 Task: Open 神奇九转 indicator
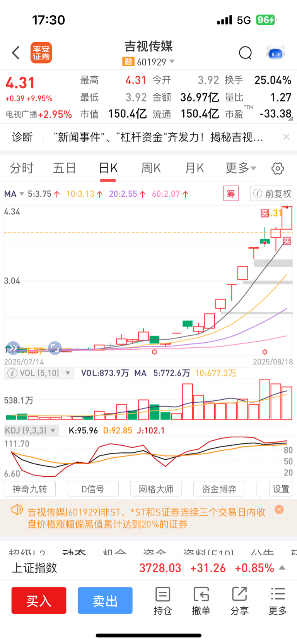30,489
